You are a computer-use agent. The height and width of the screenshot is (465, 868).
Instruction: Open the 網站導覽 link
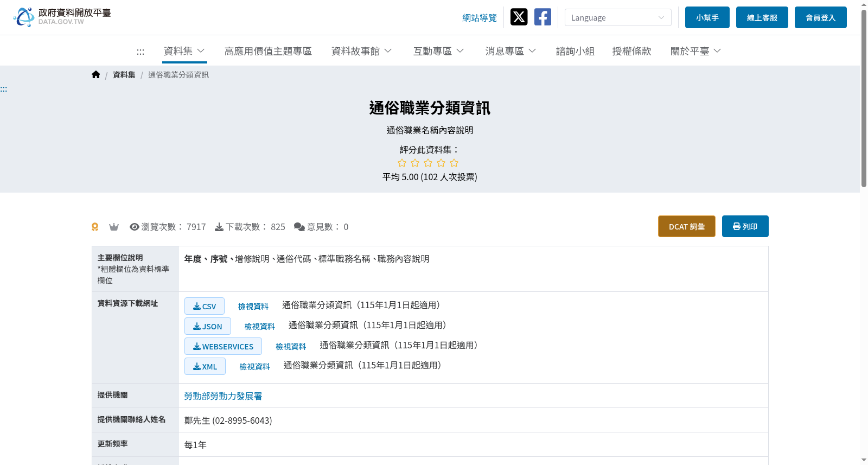[480, 18]
